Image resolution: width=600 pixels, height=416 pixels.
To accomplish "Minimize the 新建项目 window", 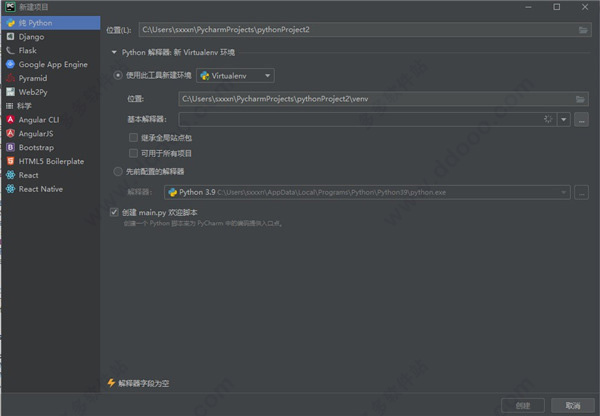I will [x=528, y=7].
